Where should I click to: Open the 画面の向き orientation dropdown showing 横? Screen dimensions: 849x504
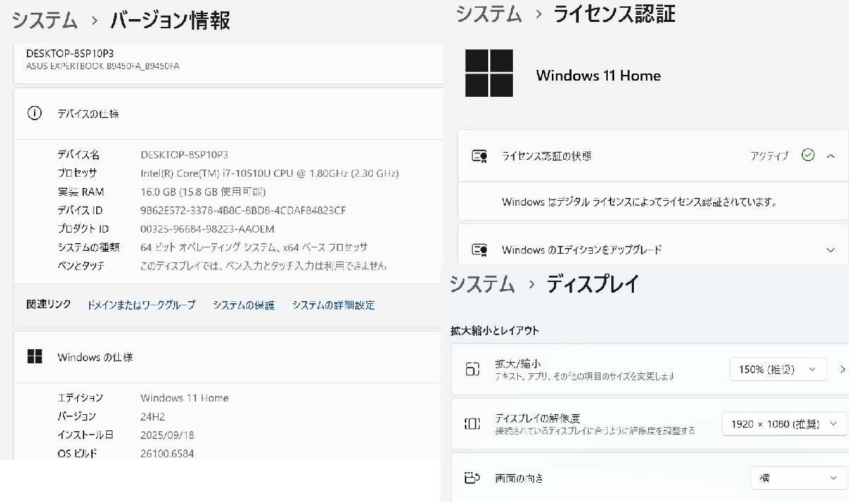(x=796, y=478)
